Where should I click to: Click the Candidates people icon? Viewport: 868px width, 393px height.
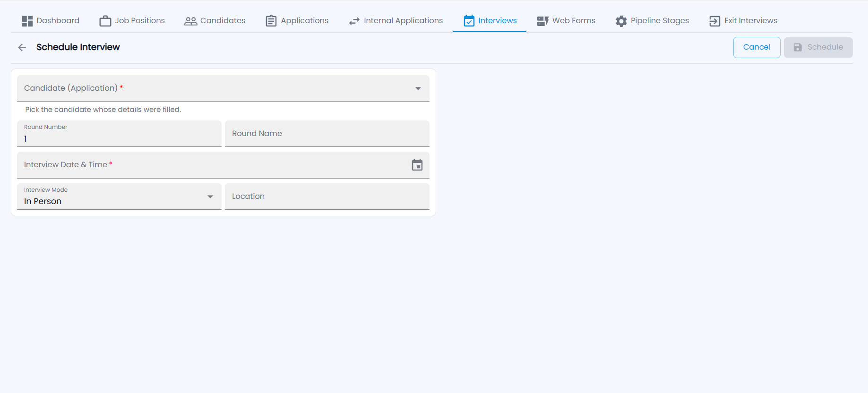[191, 21]
